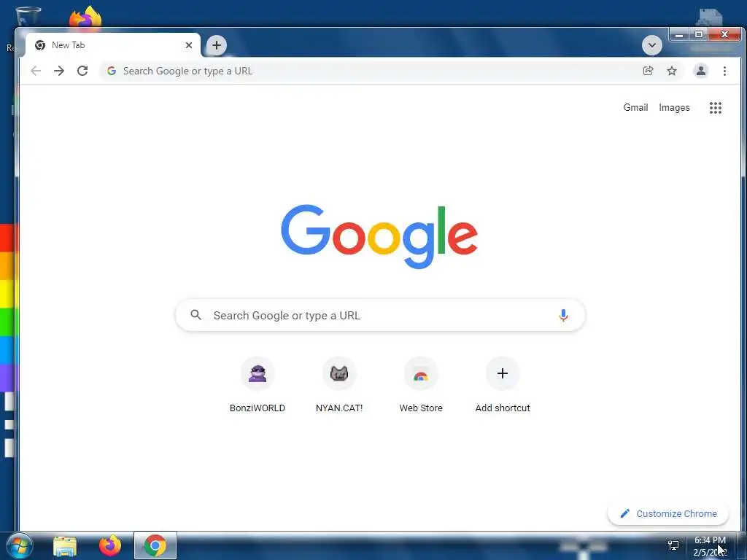Viewport: 747px width, 560px height.
Task: Start voice search with microphone icon
Action: click(563, 315)
